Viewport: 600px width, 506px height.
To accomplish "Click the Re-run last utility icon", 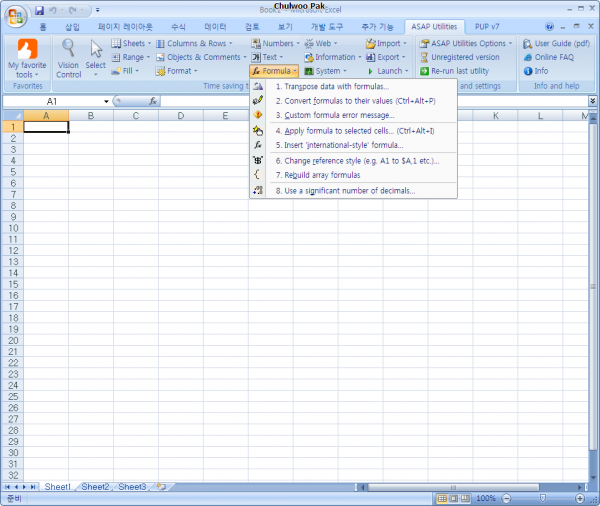I will coord(424,71).
